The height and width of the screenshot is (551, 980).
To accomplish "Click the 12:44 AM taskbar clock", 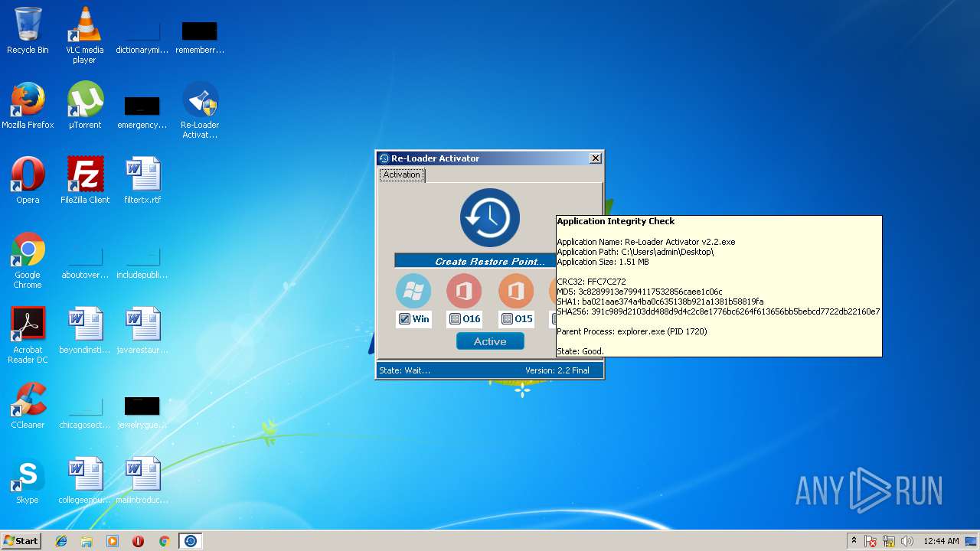I will [941, 541].
